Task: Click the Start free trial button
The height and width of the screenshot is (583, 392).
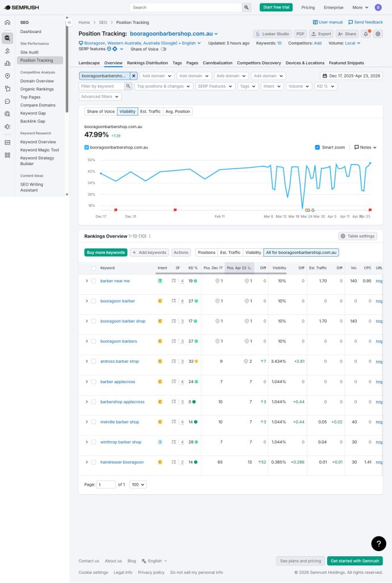Action: (x=276, y=7)
